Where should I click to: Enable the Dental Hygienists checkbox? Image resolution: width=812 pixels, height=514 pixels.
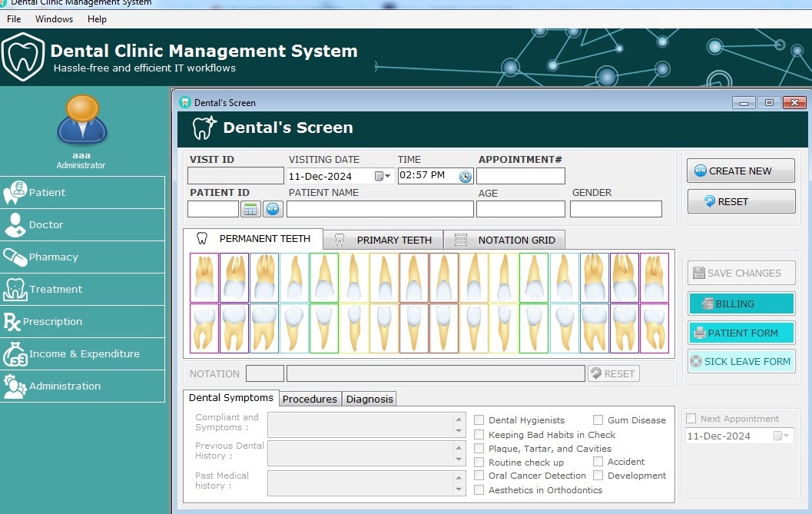pos(479,420)
